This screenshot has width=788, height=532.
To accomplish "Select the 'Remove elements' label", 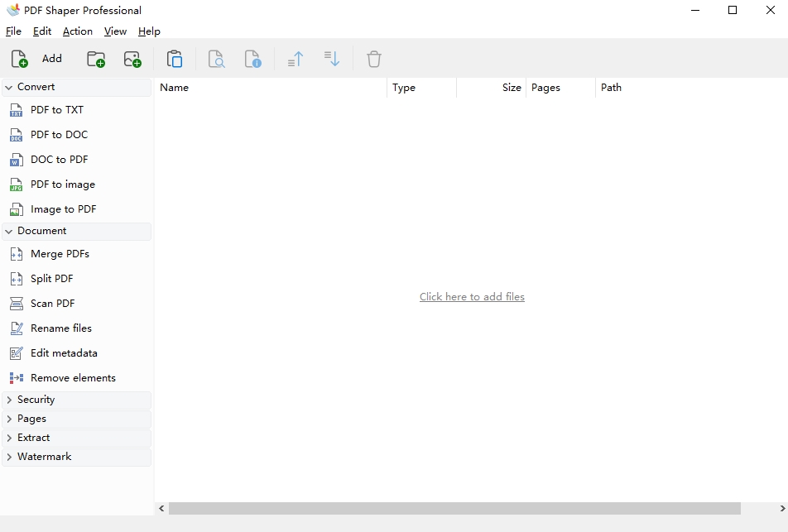I will pyautogui.click(x=73, y=378).
